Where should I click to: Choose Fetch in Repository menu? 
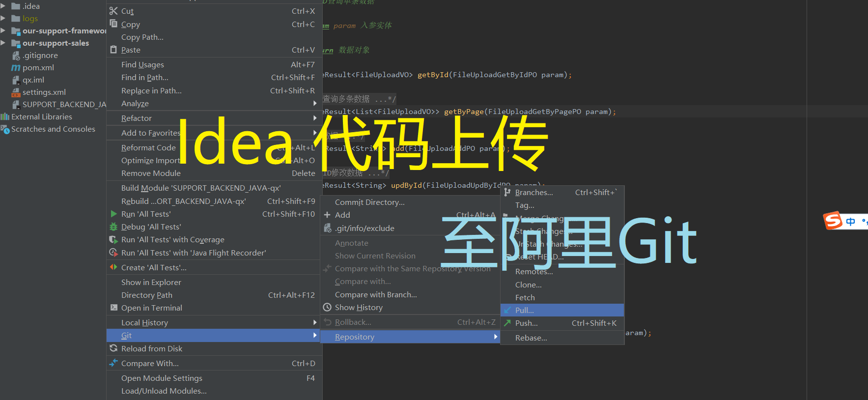(x=562, y=297)
